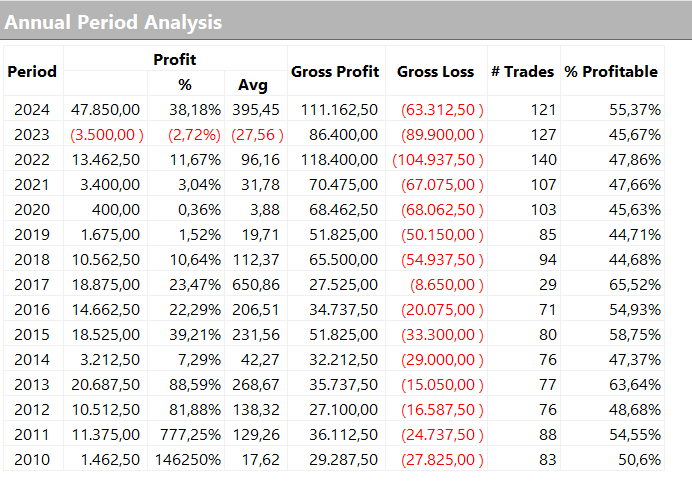Click the 2010 period row label
The width and height of the screenshot is (692, 494).
coord(32,460)
